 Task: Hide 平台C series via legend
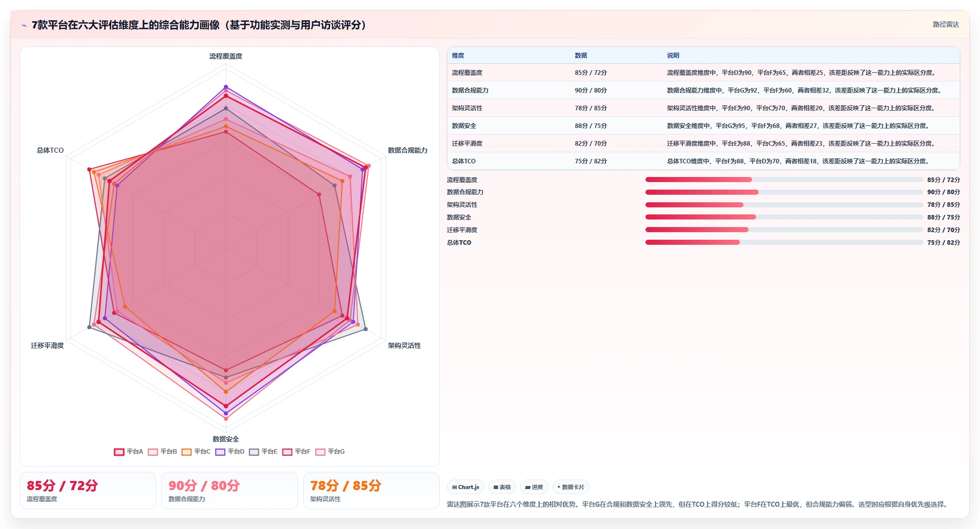(196, 452)
